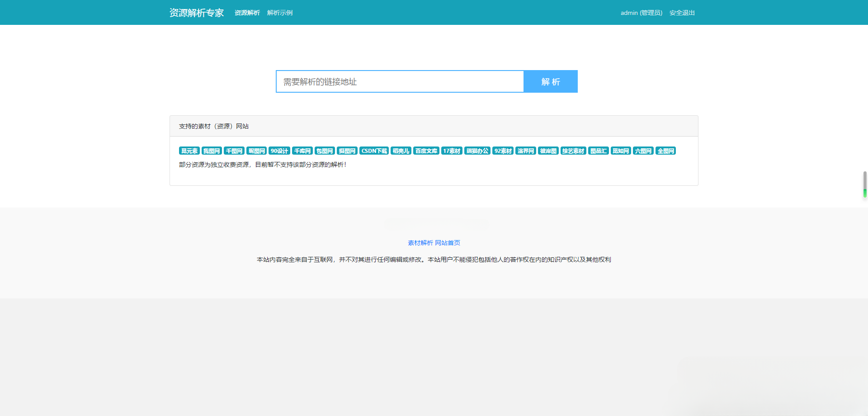Click the 安全退出 logout link
This screenshot has height=416, width=868.
pyautogui.click(x=682, y=13)
